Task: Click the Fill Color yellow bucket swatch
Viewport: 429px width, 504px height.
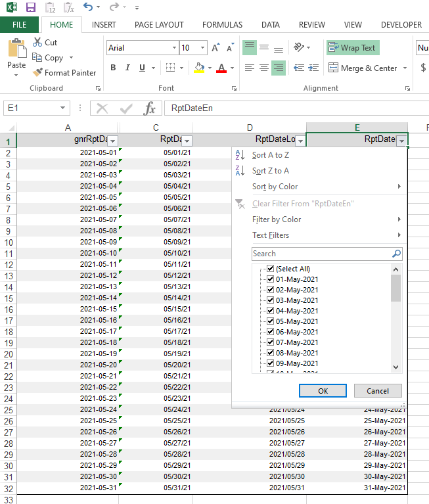Action: tap(199, 68)
